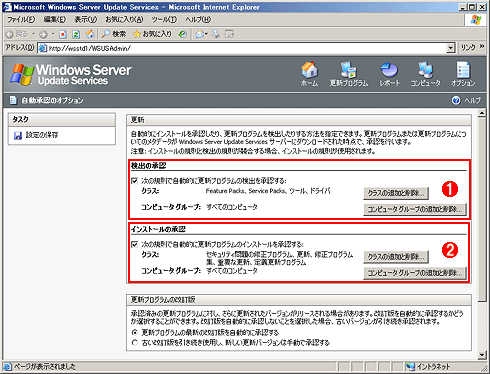Open the Mail button dropdown arrow
The height and width of the screenshot is (374, 490).
click(206, 34)
